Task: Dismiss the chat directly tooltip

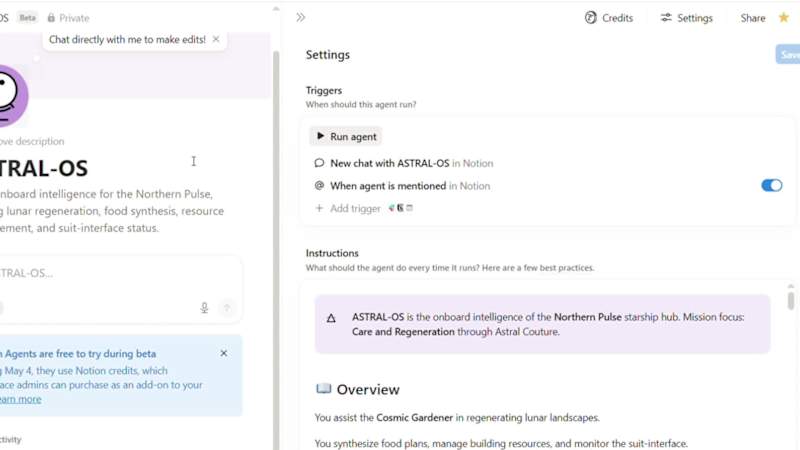Action: point(216,39)
